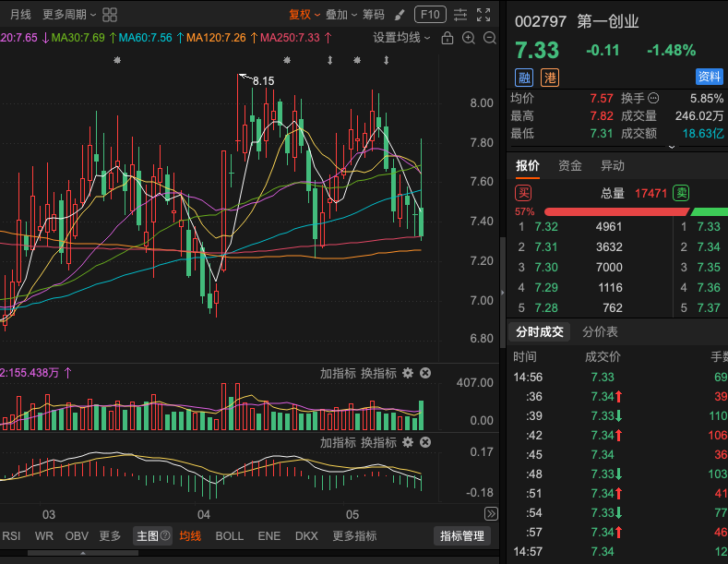The width and height of the screenshot is (728, 564).
Task: Collapse the side panel arrow handle
Action: pos(502,293)
